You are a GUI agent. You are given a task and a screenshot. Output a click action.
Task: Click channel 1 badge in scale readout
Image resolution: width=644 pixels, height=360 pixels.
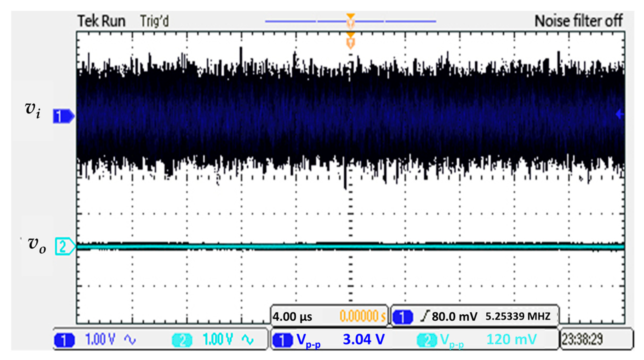coord(64,340)
